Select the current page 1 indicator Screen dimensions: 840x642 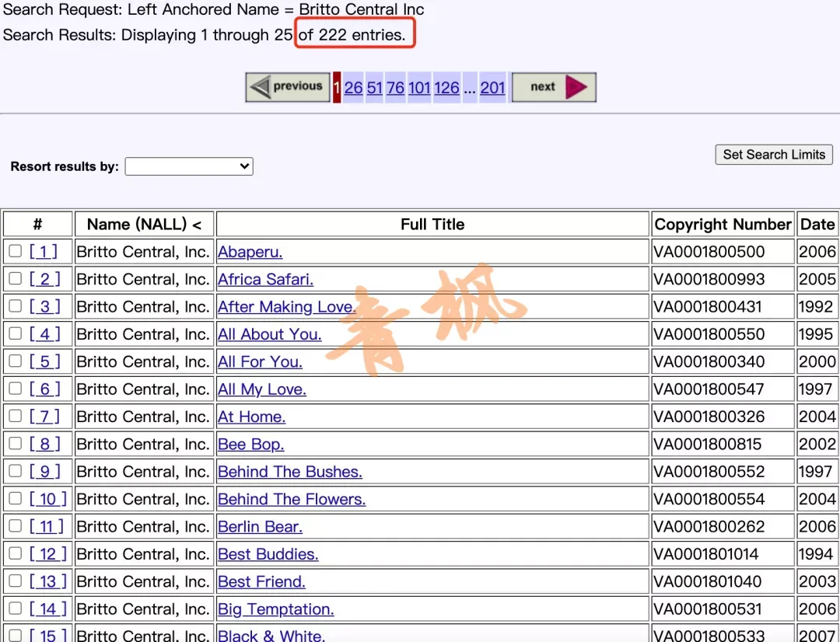[x=337, y=87]
